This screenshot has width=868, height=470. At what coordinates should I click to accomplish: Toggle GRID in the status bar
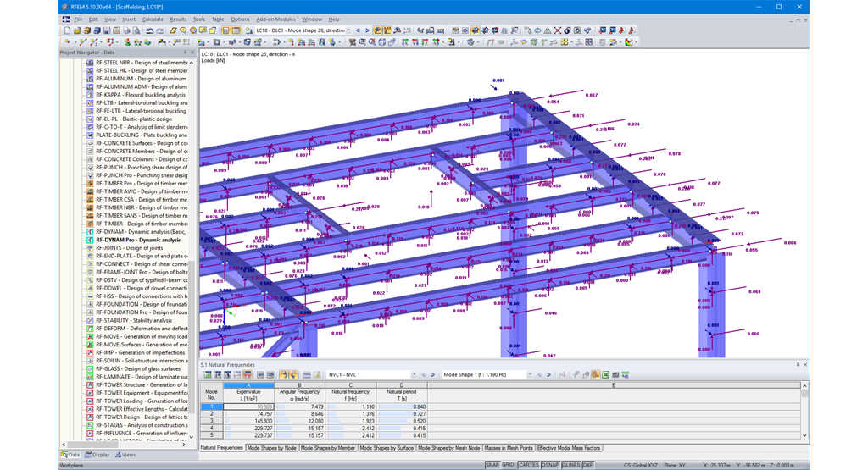[x=509, y=465]
